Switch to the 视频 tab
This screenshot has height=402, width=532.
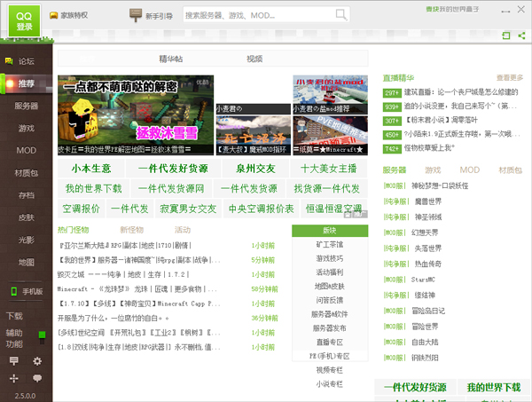point(254,59)
